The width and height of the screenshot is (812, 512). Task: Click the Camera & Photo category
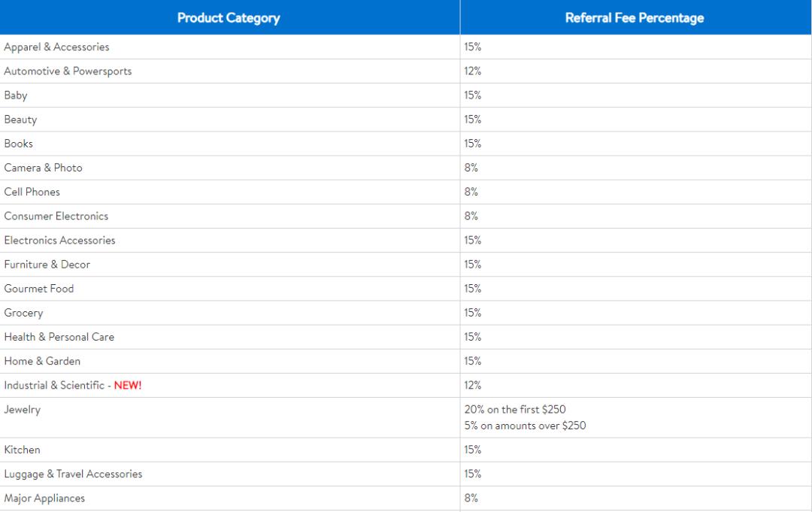point(43,168)
